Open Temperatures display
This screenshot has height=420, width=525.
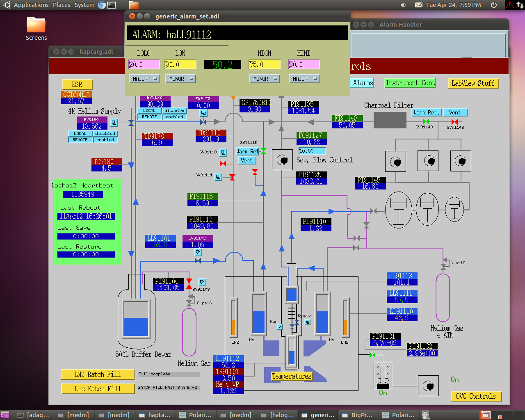[x=292, y=376]
